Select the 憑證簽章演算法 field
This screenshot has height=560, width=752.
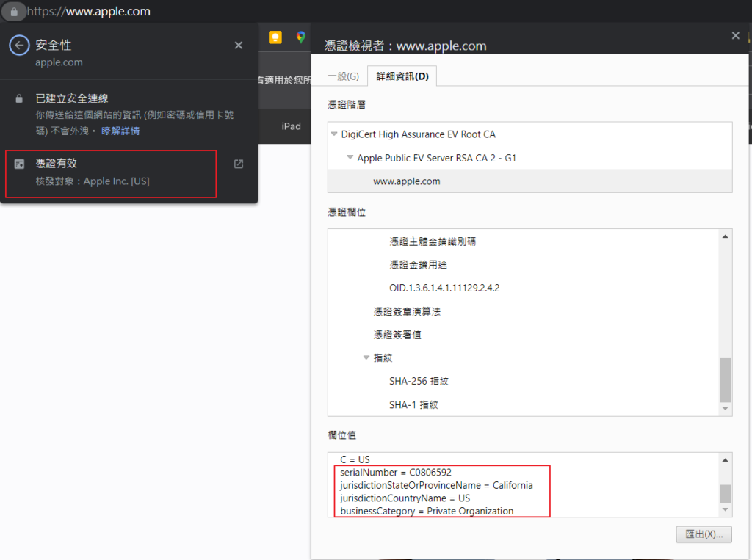point(407,311)
